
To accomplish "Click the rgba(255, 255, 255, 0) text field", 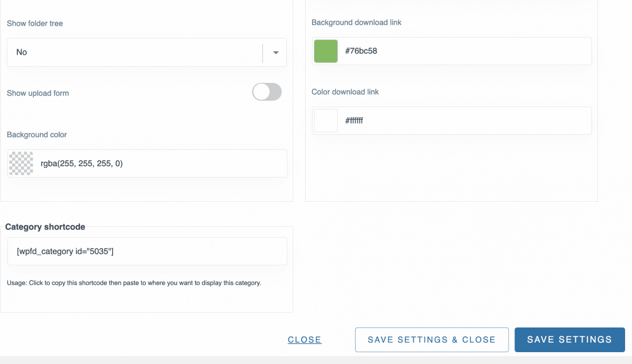I will pos(158,163).
